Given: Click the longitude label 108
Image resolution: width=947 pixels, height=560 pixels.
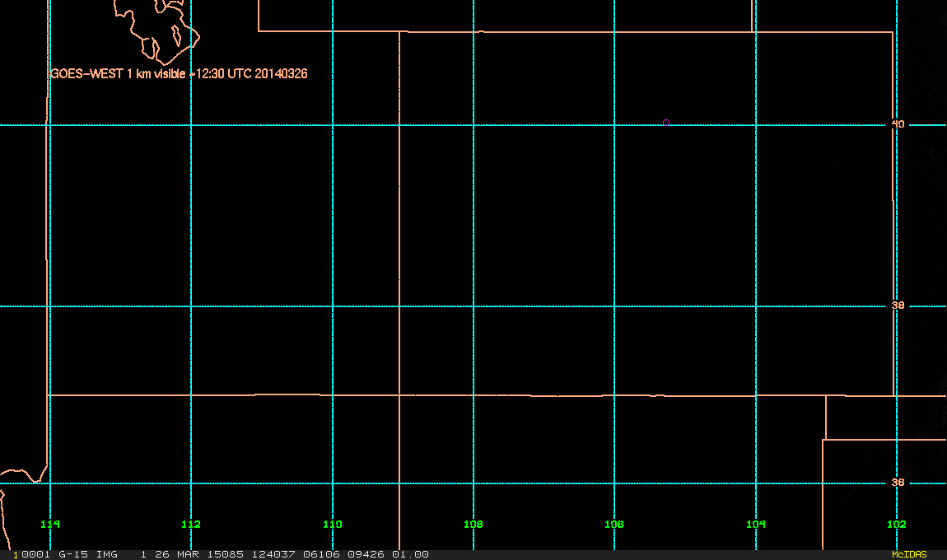Looking at the screenshot, I should point(473,525).
